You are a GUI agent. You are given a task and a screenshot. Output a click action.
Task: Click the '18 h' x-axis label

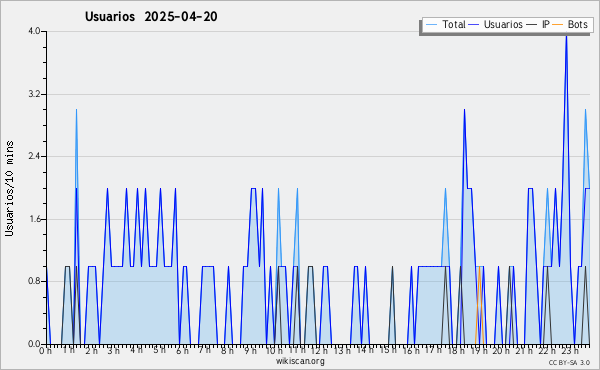[x=456, y=351]
